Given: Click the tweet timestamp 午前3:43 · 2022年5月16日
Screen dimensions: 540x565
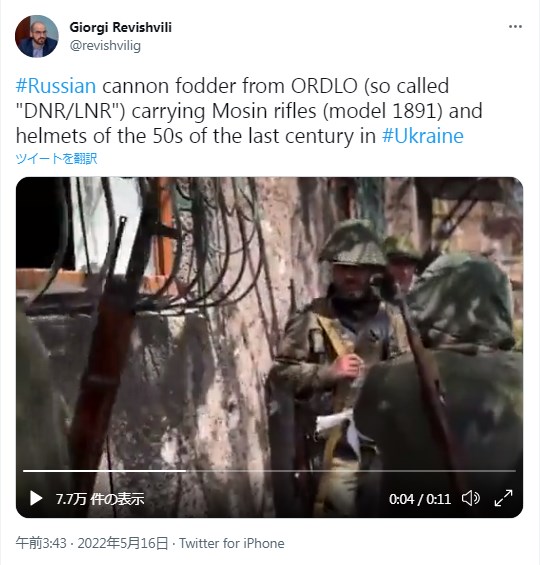Looking at the screenshot, I should point(92,543).
